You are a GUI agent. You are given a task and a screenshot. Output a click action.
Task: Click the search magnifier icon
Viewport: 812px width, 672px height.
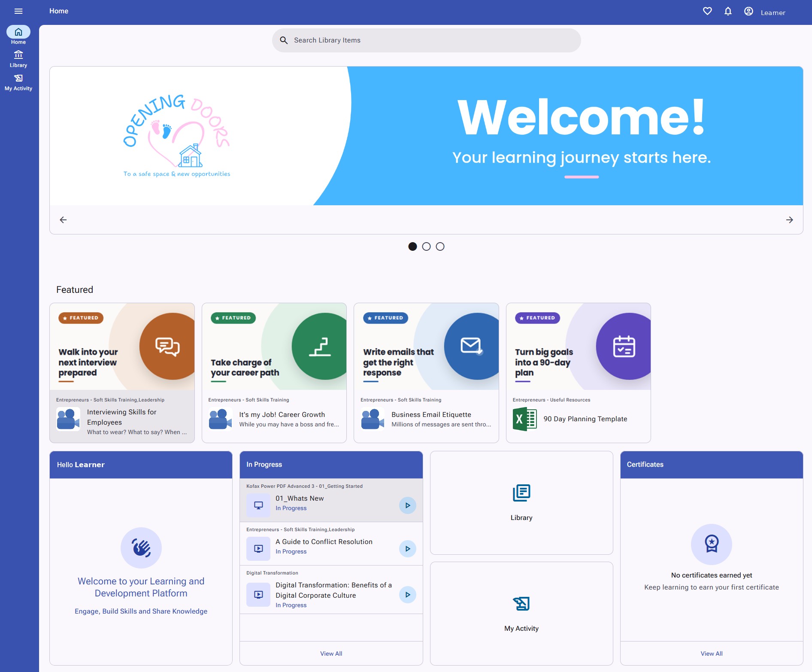[284, 40]
